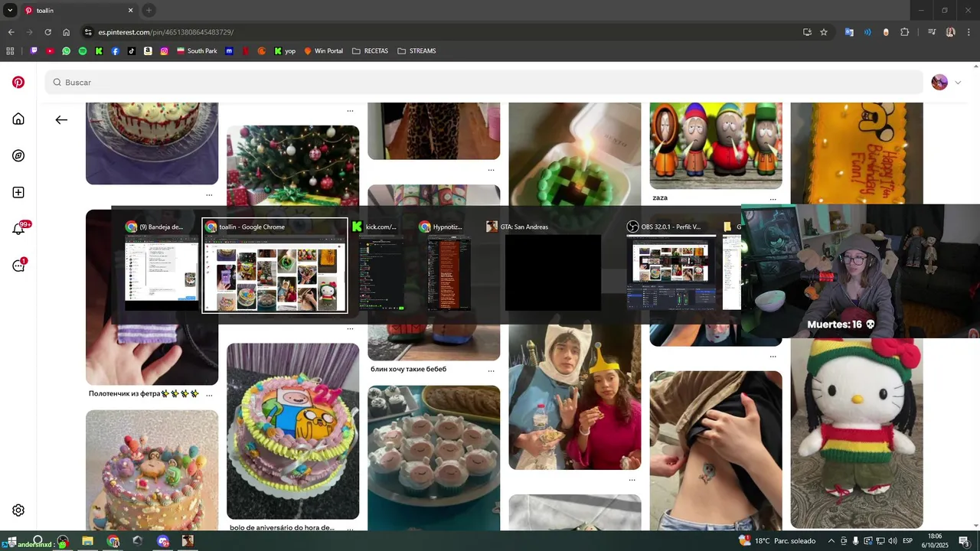Switch to the toallin Pinterest tab
Screen dimensions: 980x551
[x=79, y=11]
